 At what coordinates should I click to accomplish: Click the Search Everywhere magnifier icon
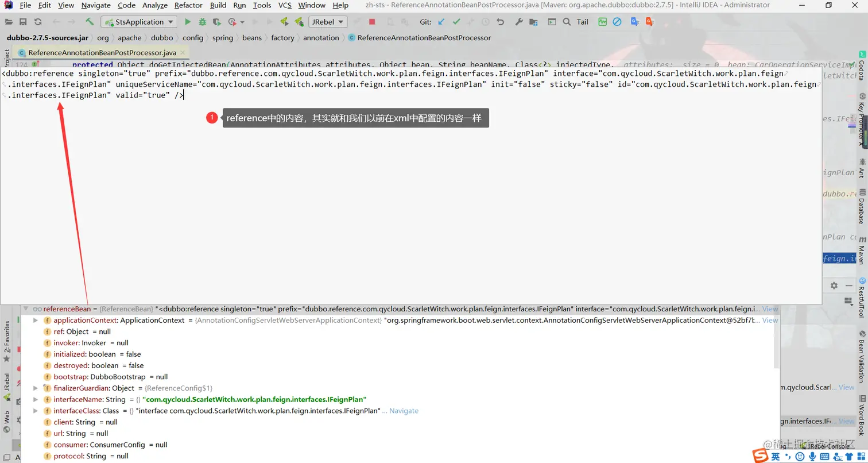[567, 22]
